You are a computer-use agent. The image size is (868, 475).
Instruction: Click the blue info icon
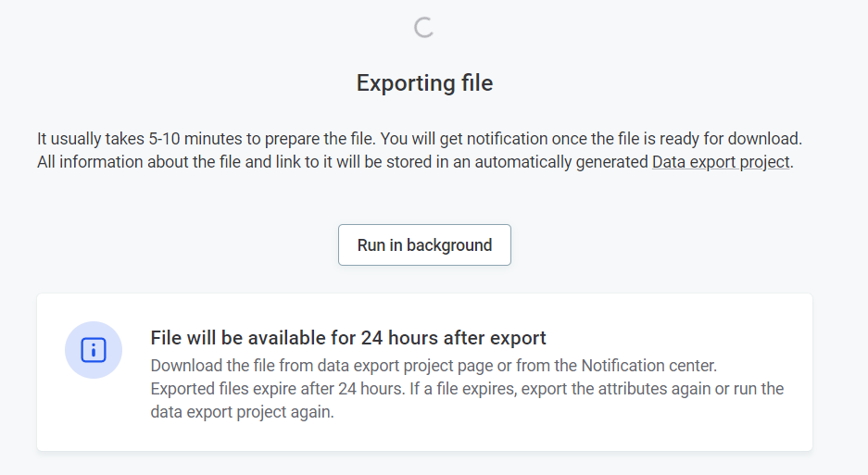click(x=94, y=350)
